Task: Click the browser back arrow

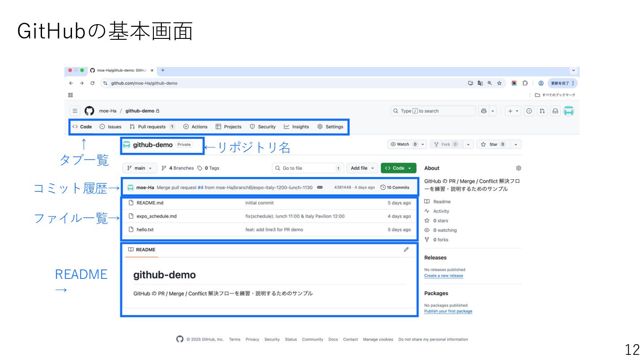Action: pos(71,83)
